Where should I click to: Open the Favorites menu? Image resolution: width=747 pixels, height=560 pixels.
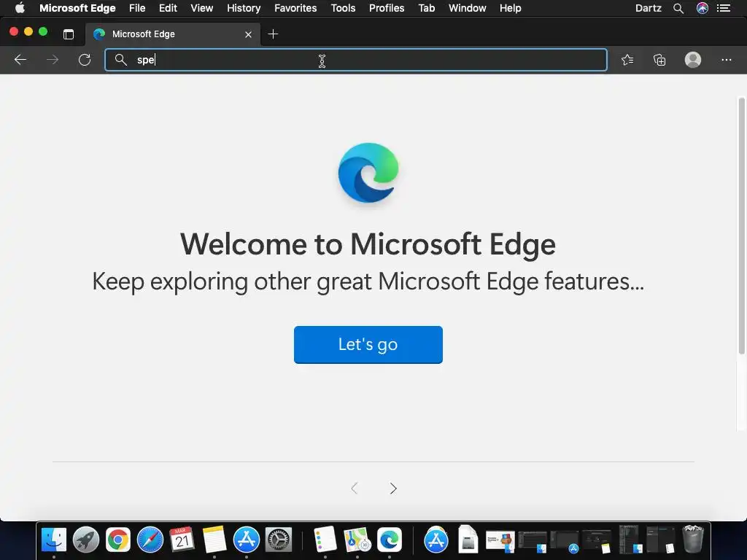click(295, 8)
